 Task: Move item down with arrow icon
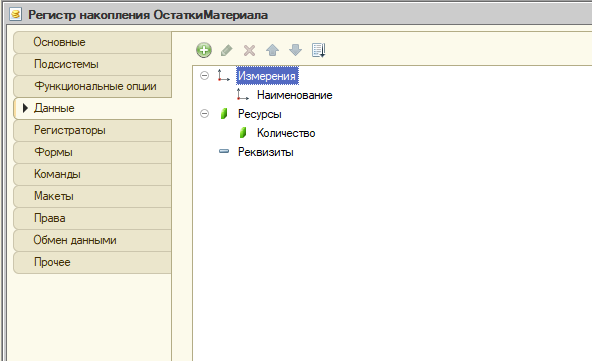coord(295,50)
